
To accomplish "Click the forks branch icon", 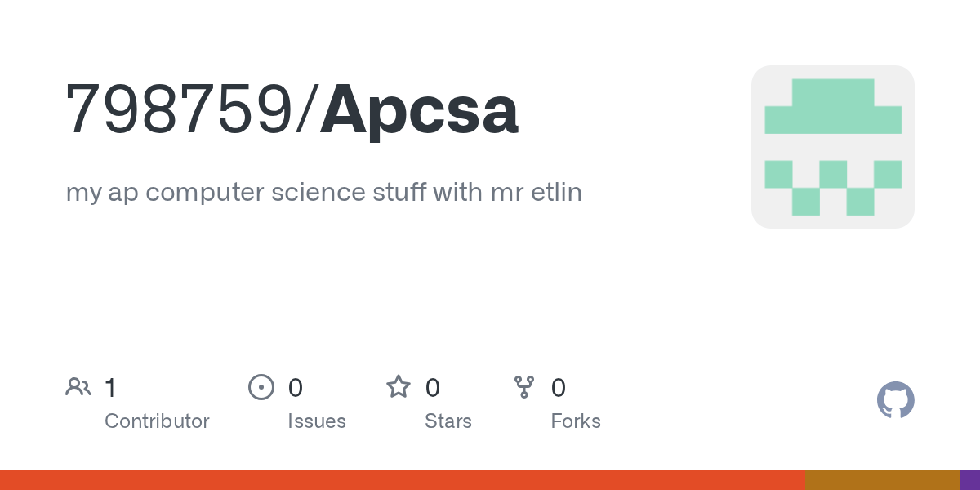I will pos(524,386).
